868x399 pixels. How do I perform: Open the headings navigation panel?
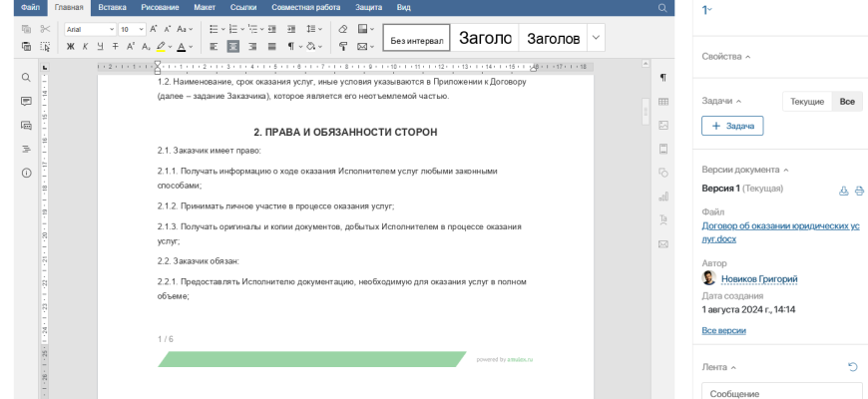click(26, 149)
